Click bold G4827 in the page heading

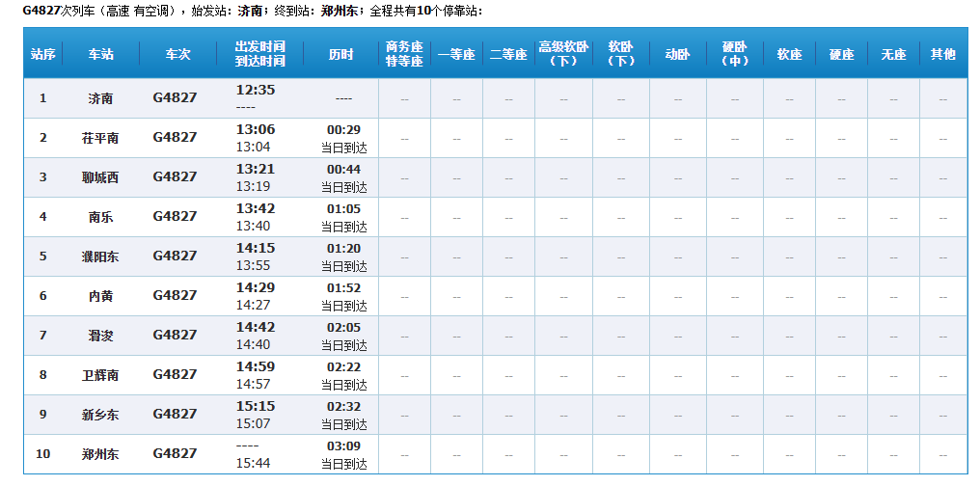(x=41, y=11)
